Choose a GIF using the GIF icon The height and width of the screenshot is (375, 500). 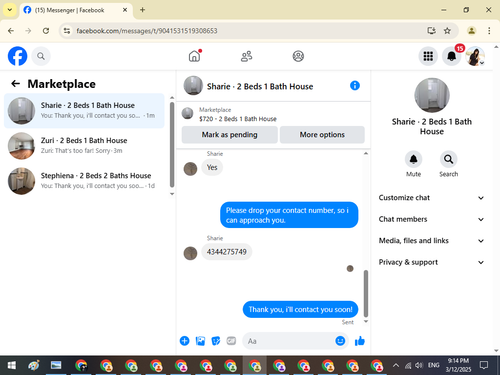coord(231,341)
